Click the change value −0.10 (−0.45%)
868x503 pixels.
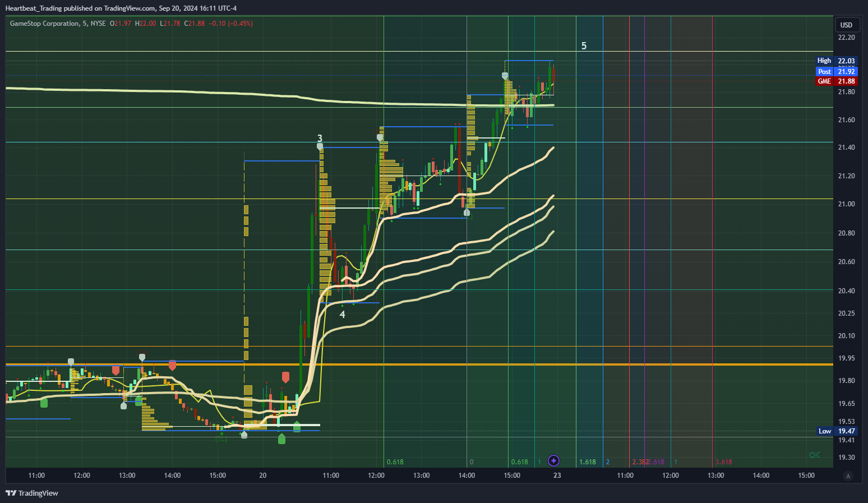coord(231,24)
